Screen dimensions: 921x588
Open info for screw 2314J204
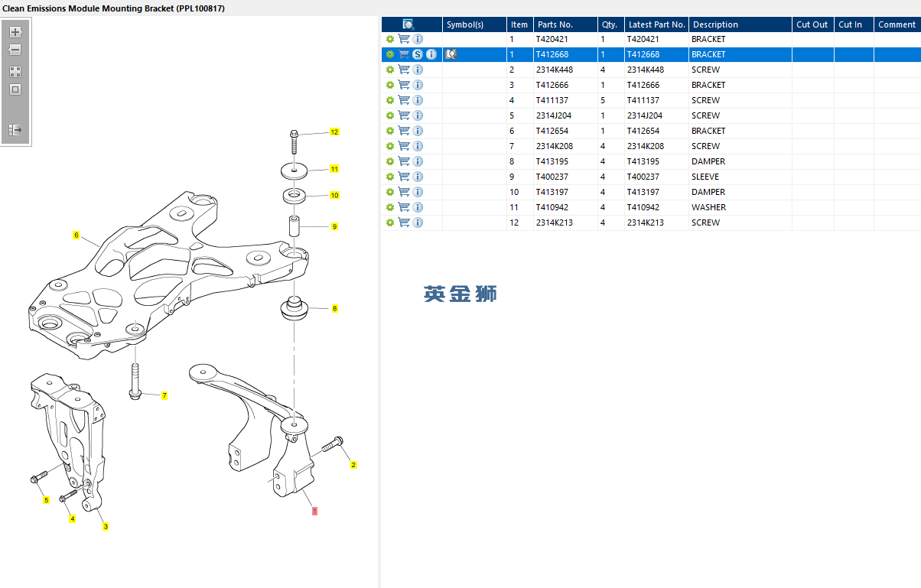click(418, 115)
